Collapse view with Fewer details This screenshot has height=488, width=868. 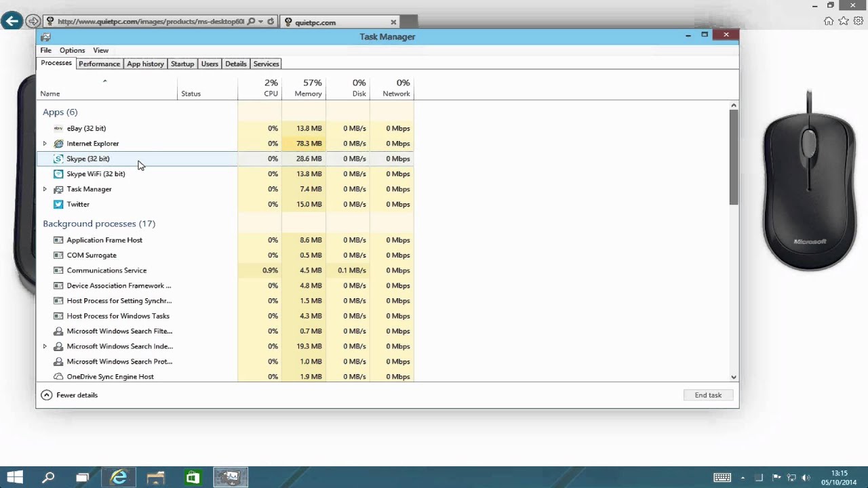pos(69,395)
